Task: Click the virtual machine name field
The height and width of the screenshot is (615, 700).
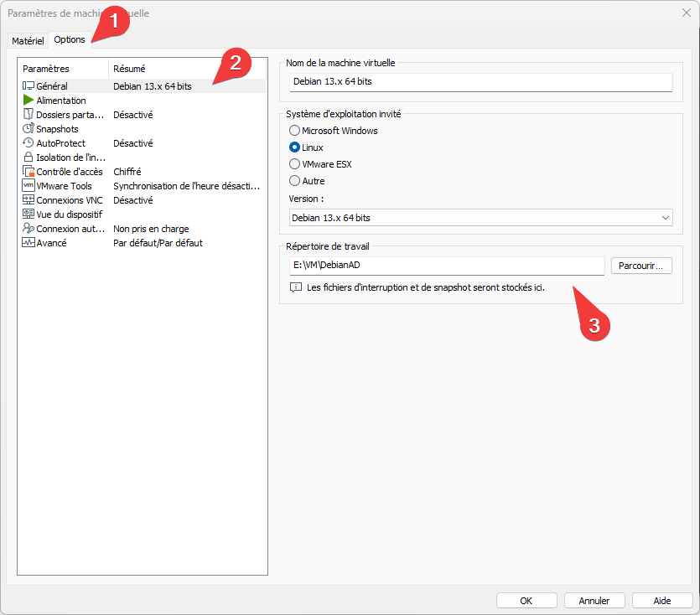Action: (x=481, y=81)
